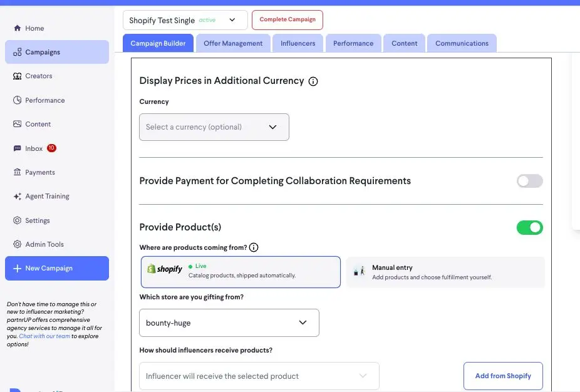
Task: Open Performance in the sidebar
Action: 57,100
